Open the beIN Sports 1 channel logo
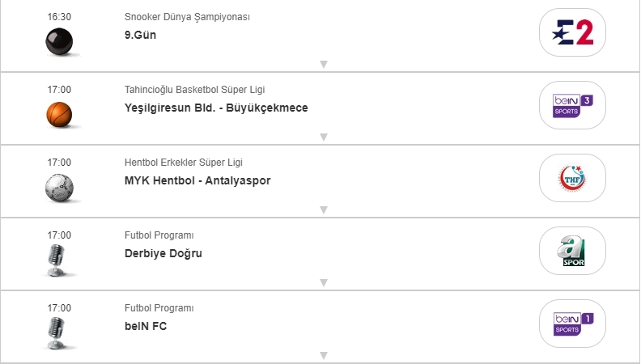Screen dimensions: 641x364 coord(572,324)
